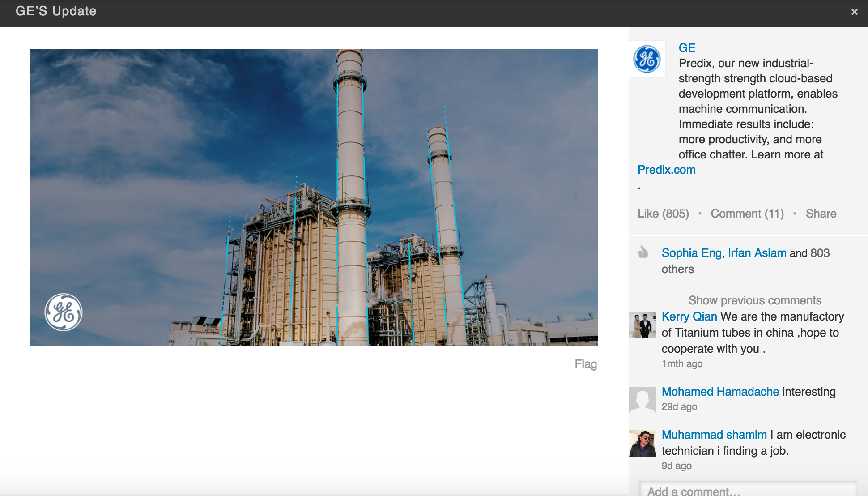Click Comment (11) under the post
Screen dimensions: 868x496
tap(747, 214)
